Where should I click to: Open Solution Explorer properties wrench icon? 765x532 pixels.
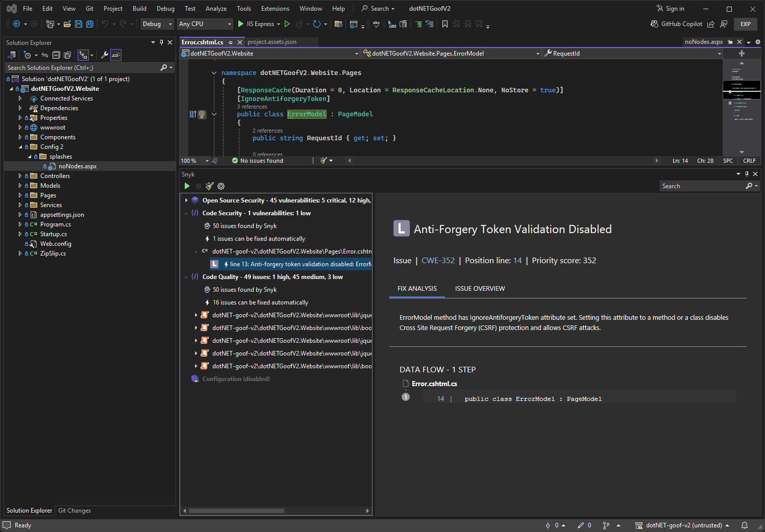tap(104, 55)
